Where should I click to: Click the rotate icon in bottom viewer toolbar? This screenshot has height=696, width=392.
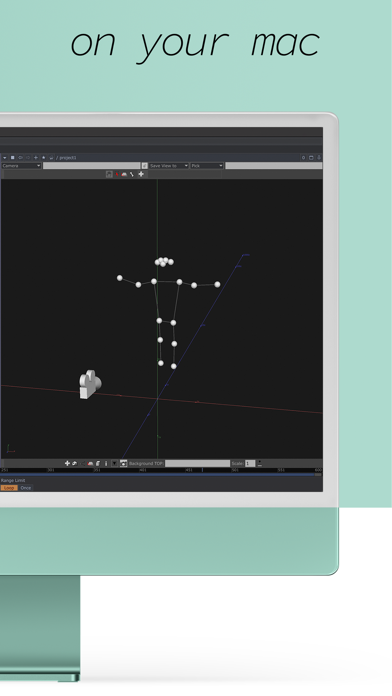(75, 463)
